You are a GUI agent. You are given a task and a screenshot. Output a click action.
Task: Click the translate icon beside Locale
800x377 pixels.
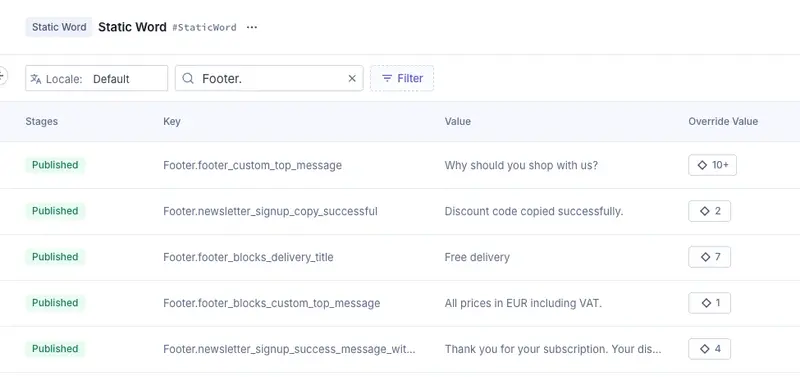pyautogui.click(x=36, y=79)
